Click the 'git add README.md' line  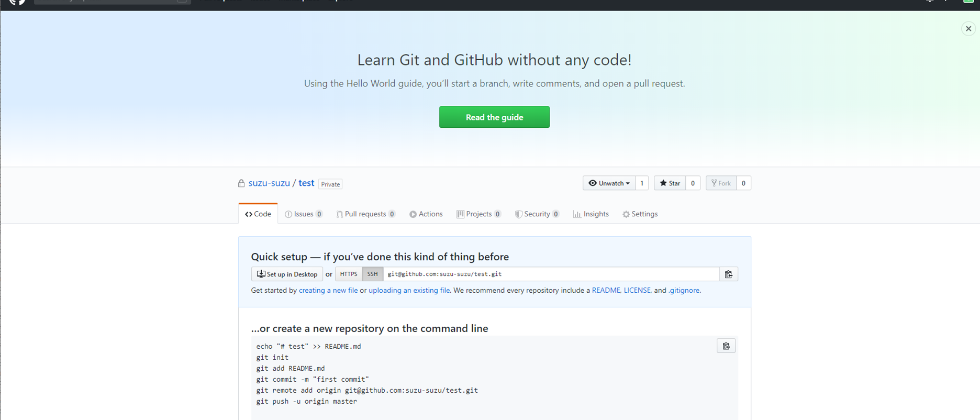[x=291, y=368]
